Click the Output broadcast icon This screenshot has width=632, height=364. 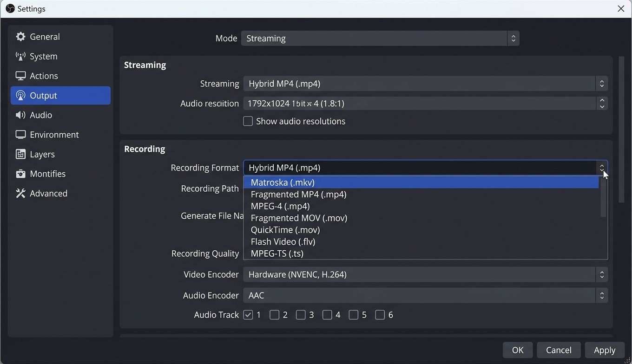[x=20, y=95]
